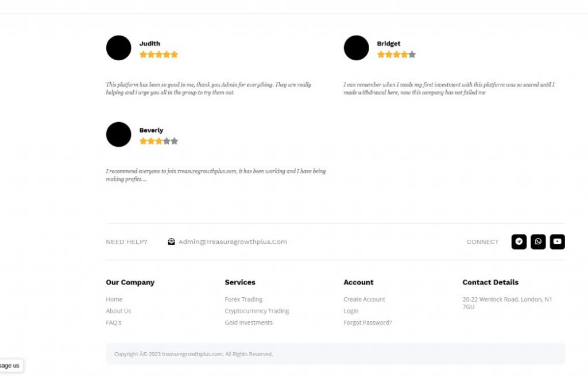The width and height of the screenshot is (588, 378).
Task: Click Judith's five-star rating
Action: tap(158, 54)
